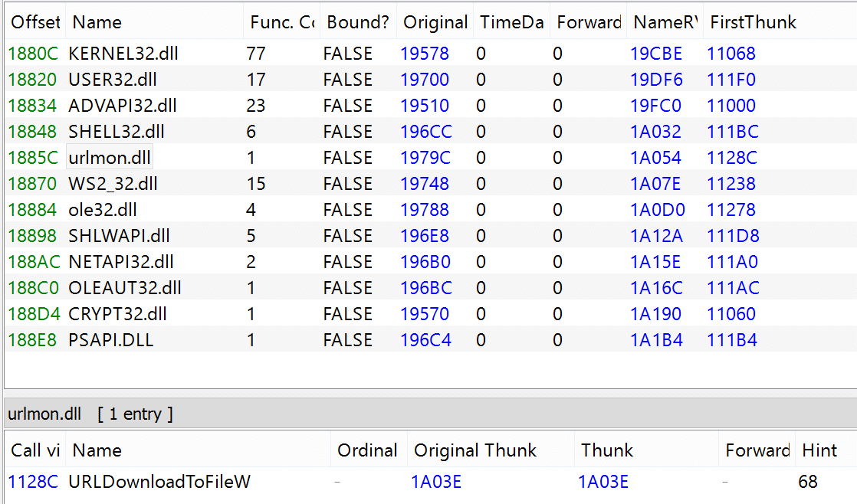Click the Call via column header
The width and height of the screenshot is (857, 504).
pos(35,450)
